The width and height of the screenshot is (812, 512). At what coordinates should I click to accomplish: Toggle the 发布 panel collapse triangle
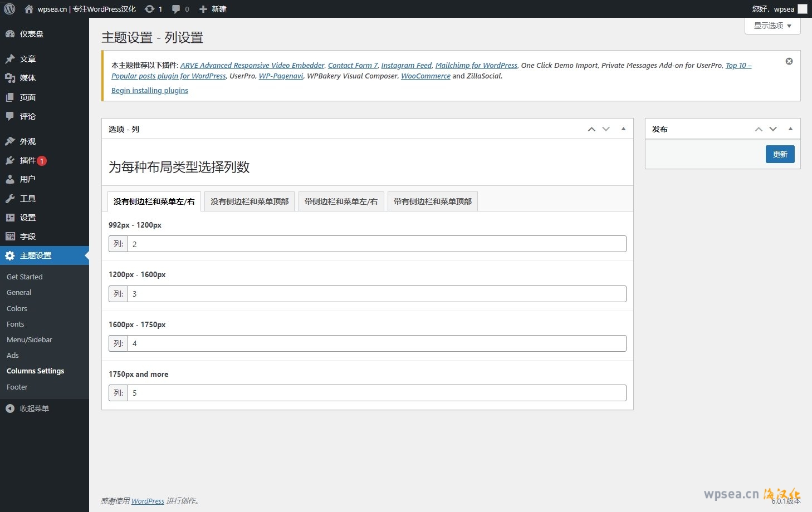tap(790, 129)
